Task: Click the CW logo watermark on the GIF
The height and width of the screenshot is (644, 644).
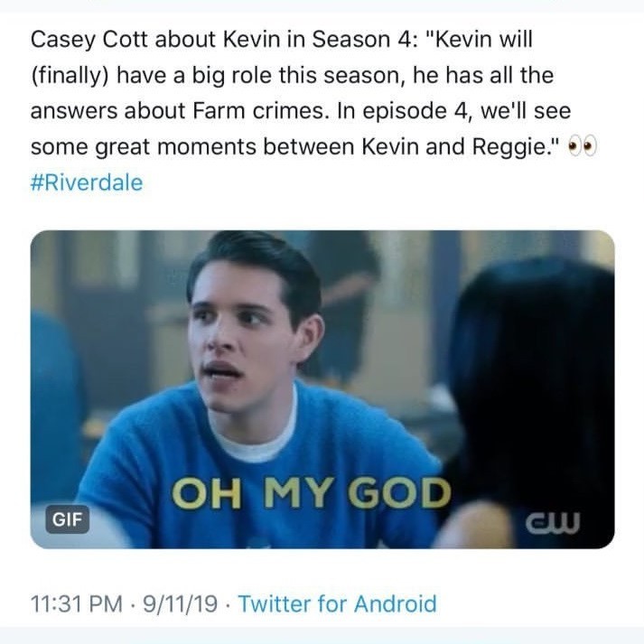Action: pos(553,523)
